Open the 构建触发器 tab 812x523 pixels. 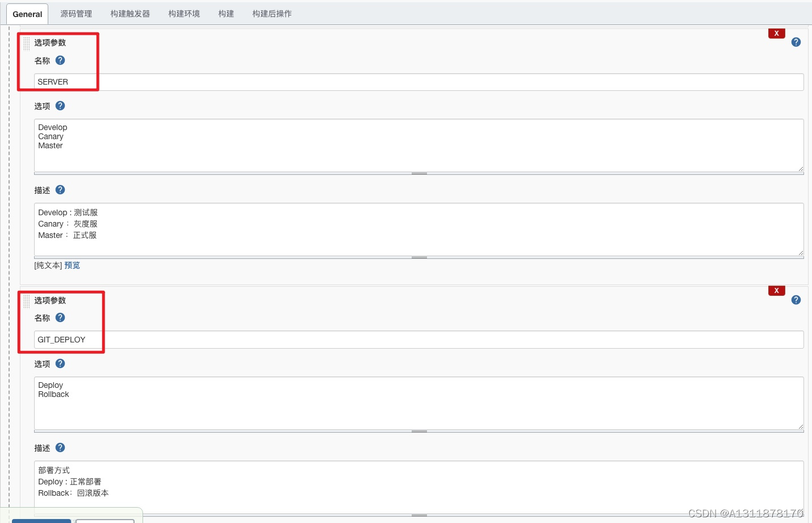pos(130,14)
